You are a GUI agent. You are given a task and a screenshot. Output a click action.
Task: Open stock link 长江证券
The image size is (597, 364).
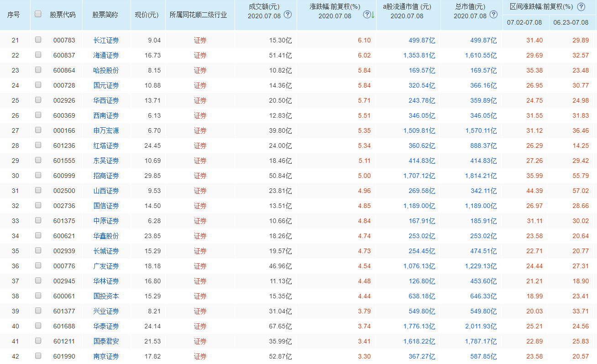(106, 40)
